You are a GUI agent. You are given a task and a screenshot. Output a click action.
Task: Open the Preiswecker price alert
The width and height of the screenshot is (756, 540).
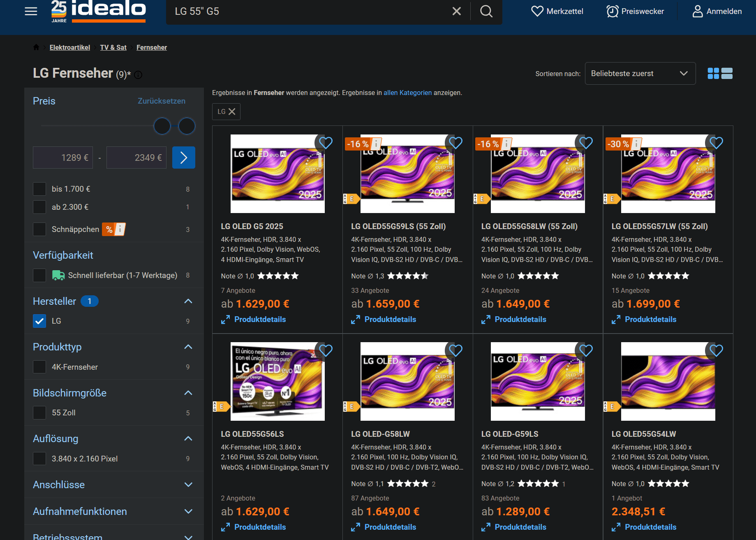[635, 11]
